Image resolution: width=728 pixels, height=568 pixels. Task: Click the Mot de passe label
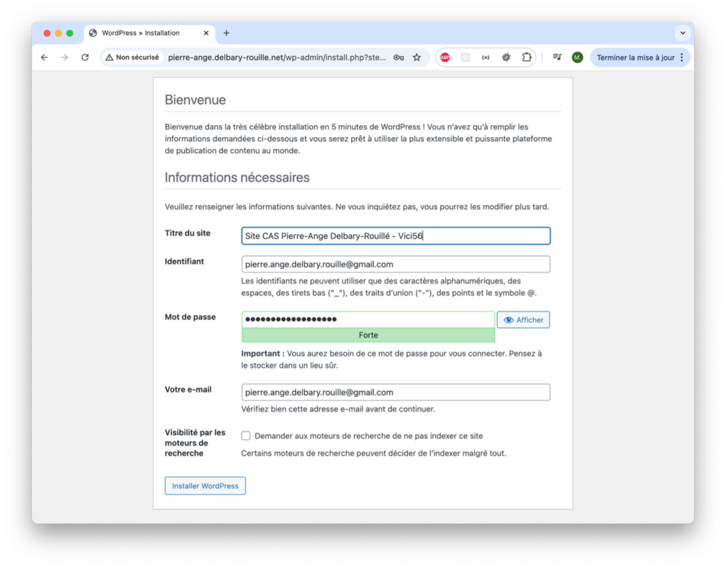(x=191, y=317)
